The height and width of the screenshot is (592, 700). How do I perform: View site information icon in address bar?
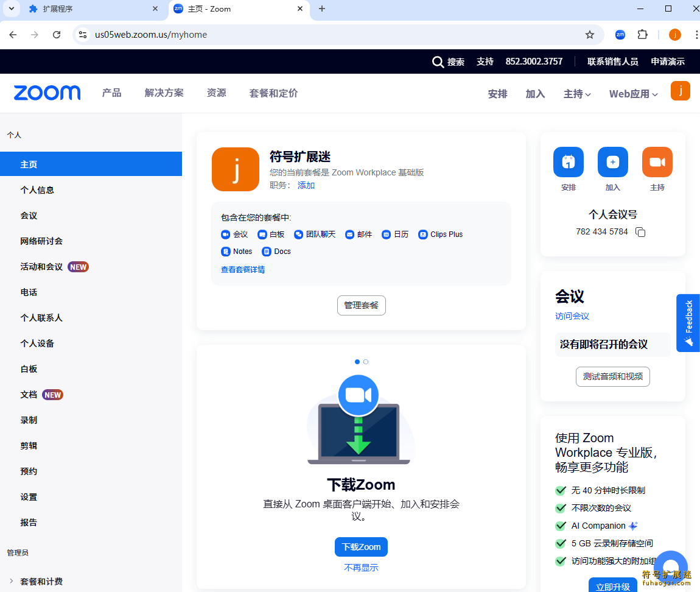pos(83,34)
